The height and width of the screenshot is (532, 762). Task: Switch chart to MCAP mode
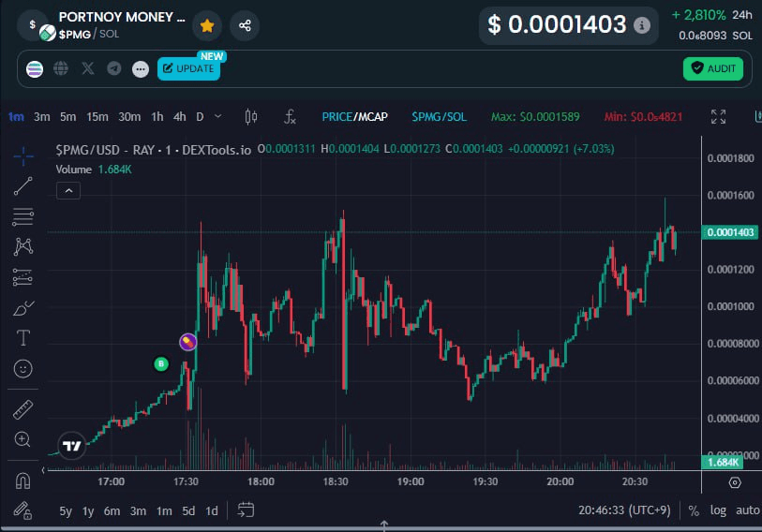pyautogui.click(x=373, y=116)
